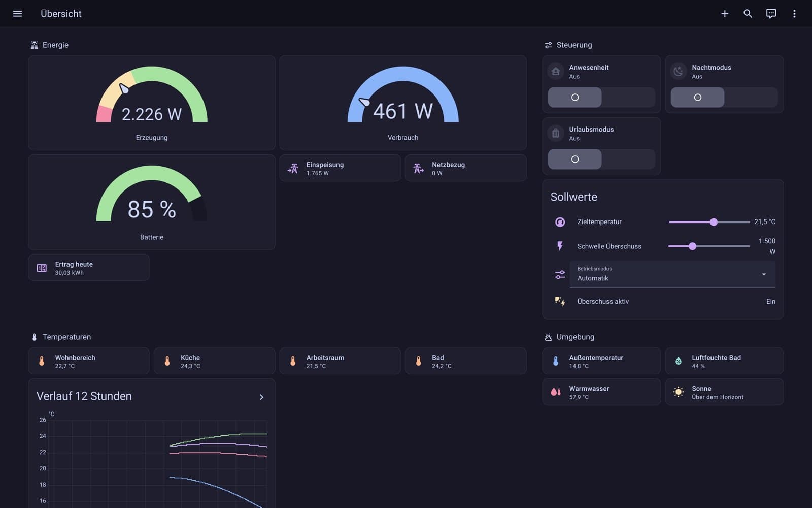812x508 pixels.
Task: Open the Ertrag heute tile
Action: click(x=89, y=268)
